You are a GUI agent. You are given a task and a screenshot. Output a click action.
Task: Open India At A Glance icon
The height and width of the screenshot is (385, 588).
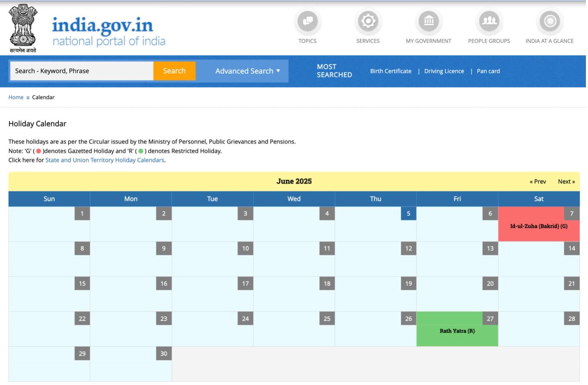pyautogui.click(x=550, y=21)
